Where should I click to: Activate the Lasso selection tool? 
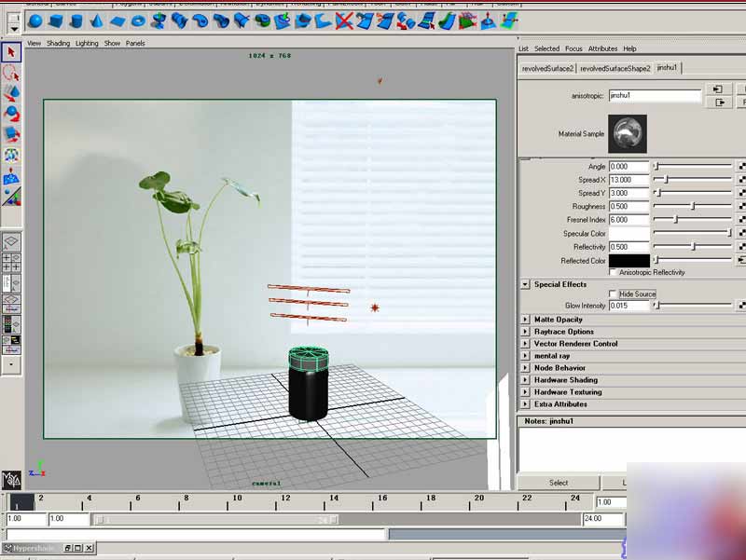[x=11, y=74]
